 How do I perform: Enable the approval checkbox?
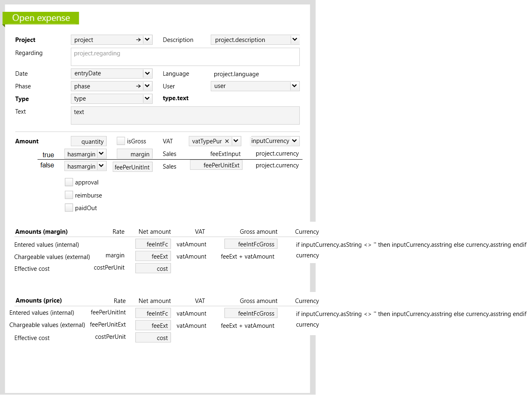pyautogui.click(x=69, y=182)
